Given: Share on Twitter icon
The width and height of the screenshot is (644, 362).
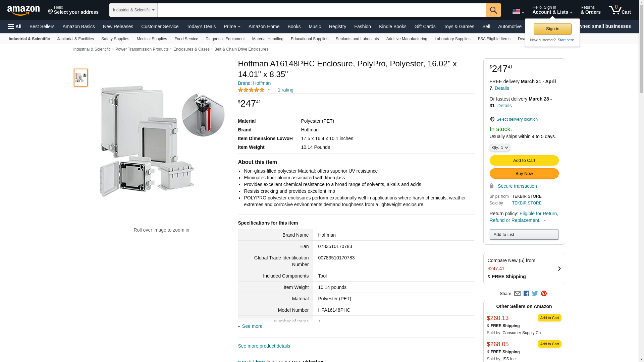Looking at the screenshot, I should [535, 294].
